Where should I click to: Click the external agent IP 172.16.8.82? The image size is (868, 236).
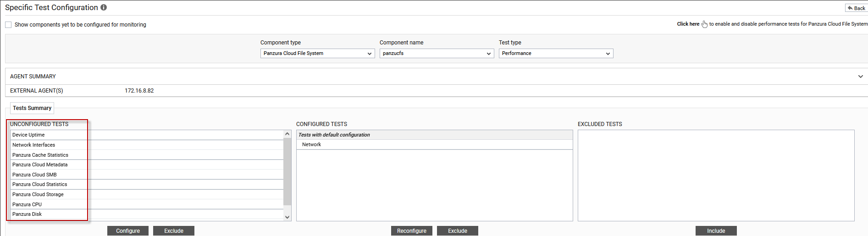tap(139, 91)
